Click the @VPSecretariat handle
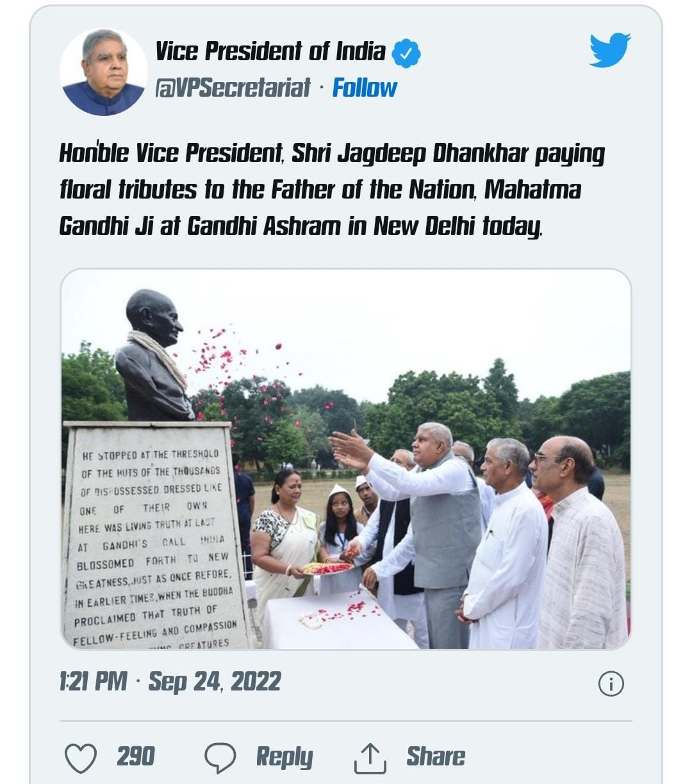692x784 pixels. tap(233, 88)
